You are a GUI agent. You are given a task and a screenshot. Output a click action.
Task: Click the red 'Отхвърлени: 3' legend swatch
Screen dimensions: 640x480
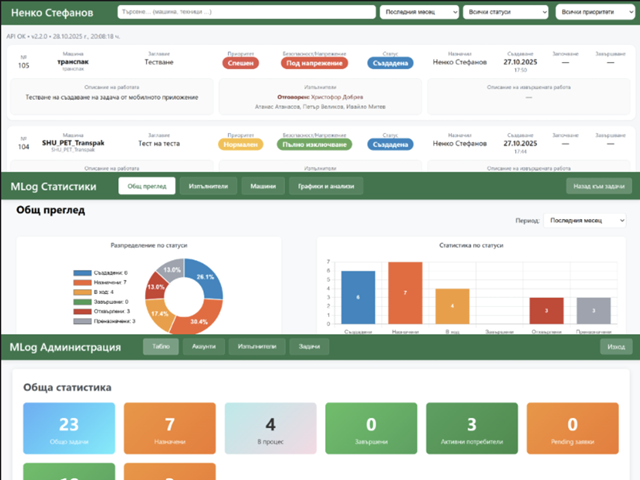point(82,311)
